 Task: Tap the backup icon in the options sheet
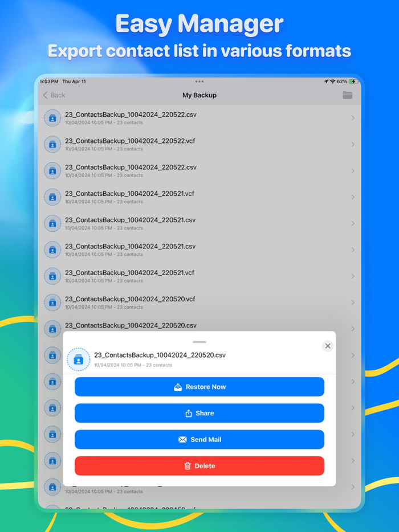coord(79,359)
